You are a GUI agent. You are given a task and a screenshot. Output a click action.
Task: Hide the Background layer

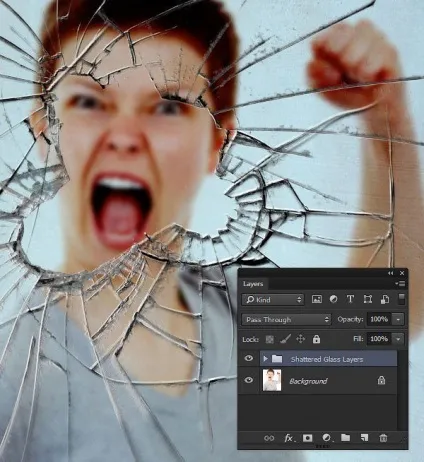click(x=249, y=380)
